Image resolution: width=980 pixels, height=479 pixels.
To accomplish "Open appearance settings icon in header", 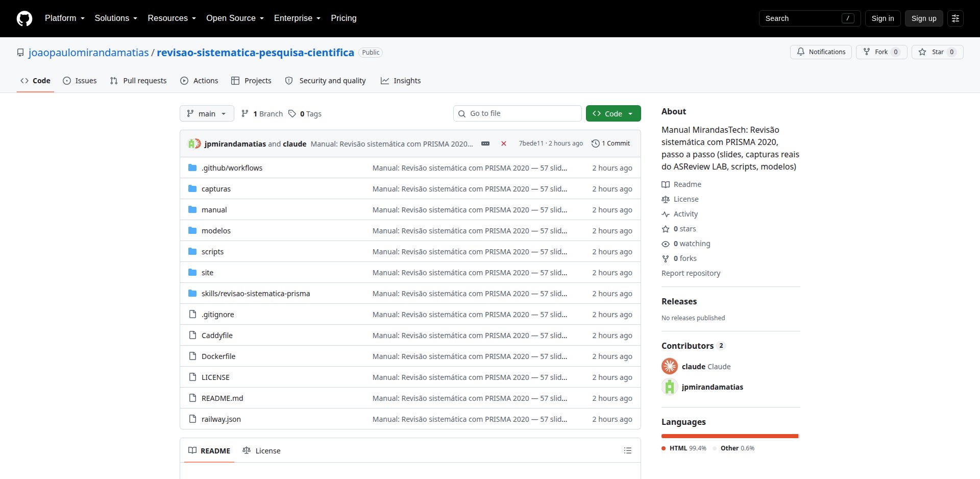I will pos(955,18).
